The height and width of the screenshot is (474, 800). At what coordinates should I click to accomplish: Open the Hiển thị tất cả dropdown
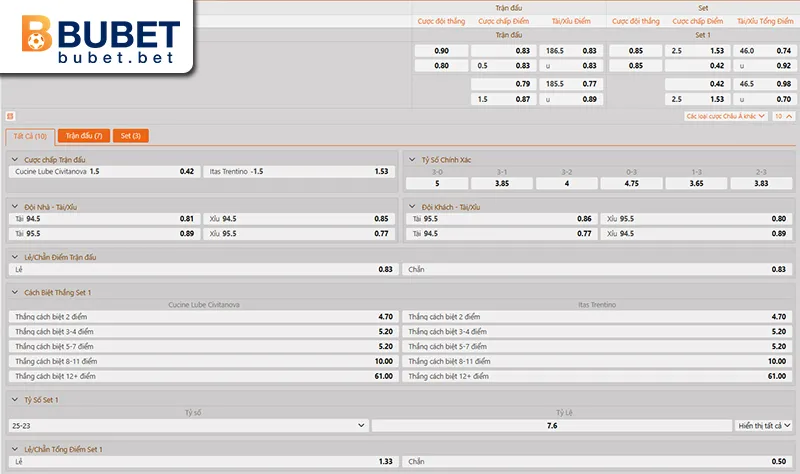(x=765, y=425)
